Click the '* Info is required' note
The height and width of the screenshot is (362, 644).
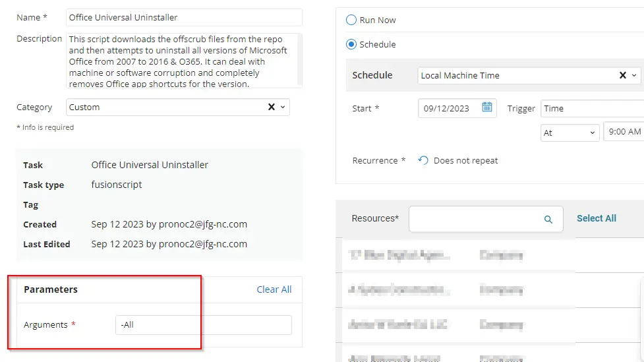45,127
